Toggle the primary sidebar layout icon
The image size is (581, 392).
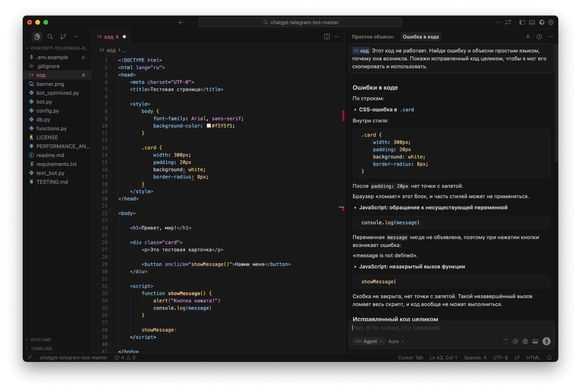coord(522,22)
